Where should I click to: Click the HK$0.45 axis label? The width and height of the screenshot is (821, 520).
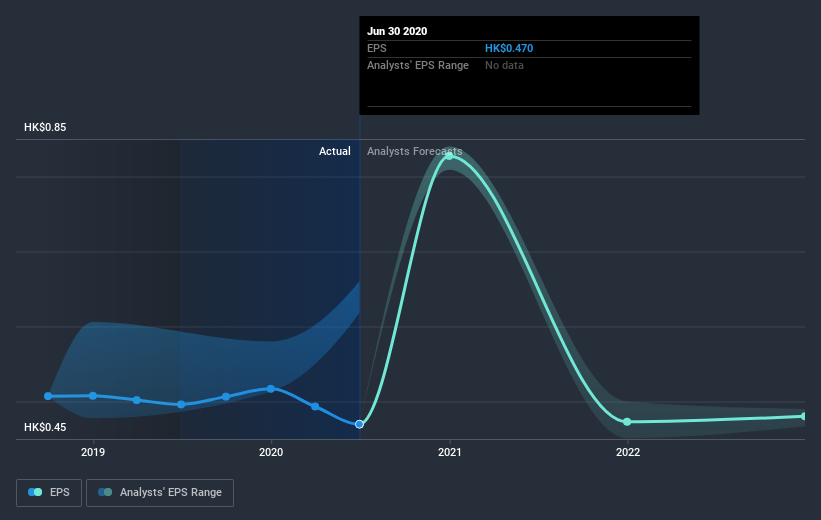45,427
